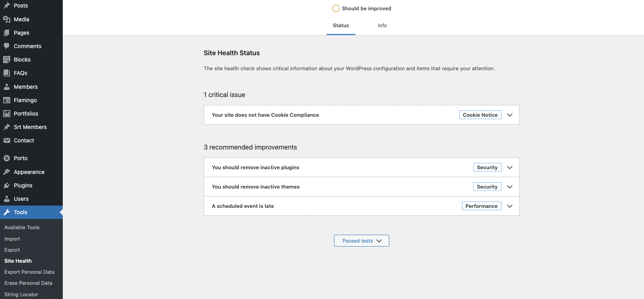Open Export Personal Data submenu item
This screenshot has height=299, width=644.
click(30, 272)
